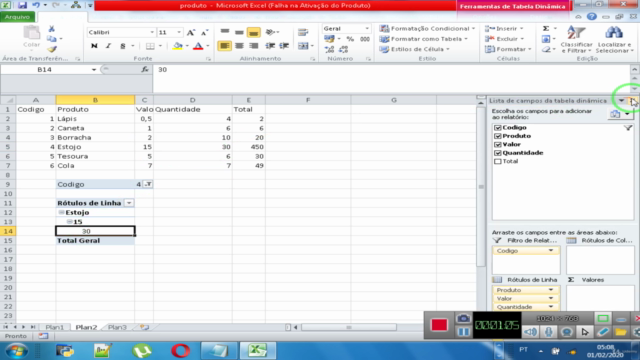Select the Plan2 sheet tab
The image size is (640, 360).
[86, 327]
